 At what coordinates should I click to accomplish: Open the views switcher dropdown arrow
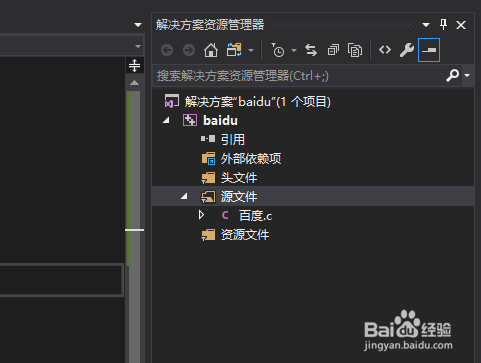[251, 51]
